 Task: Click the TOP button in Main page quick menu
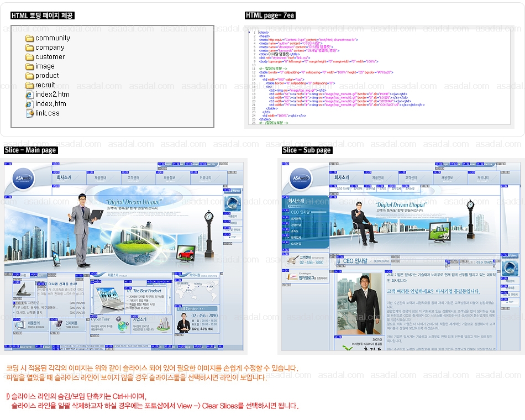[x=233, y=237]
